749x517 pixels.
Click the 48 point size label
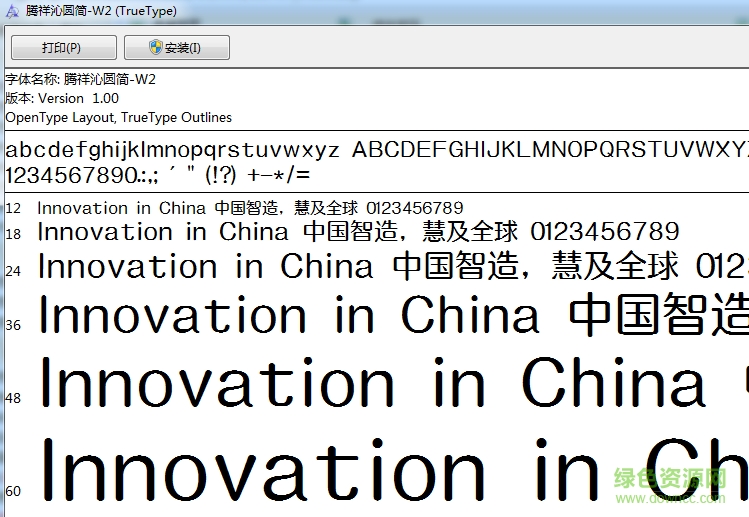coord(13,397)
